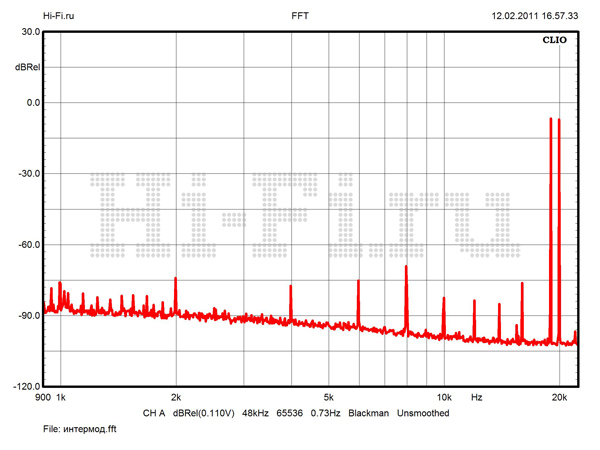
Task: Click the 900 x-axis start label
Action: coord(42,398)
